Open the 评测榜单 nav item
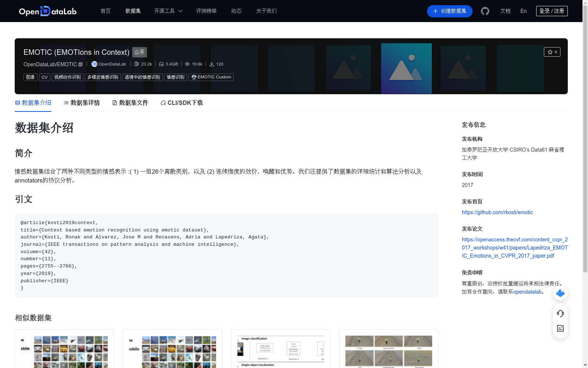The height and width of the screenshot is (368, 588). point(206,11)
